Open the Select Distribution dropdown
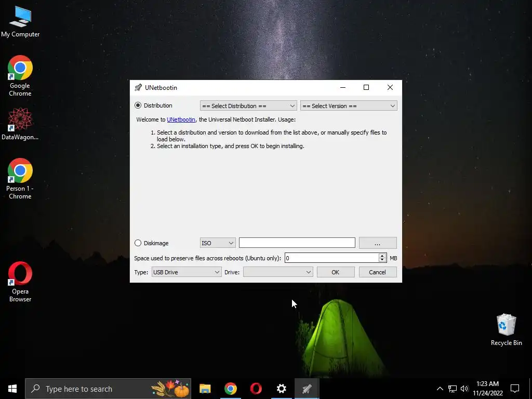Screen dimensions: 532x399 click(248, 106)
